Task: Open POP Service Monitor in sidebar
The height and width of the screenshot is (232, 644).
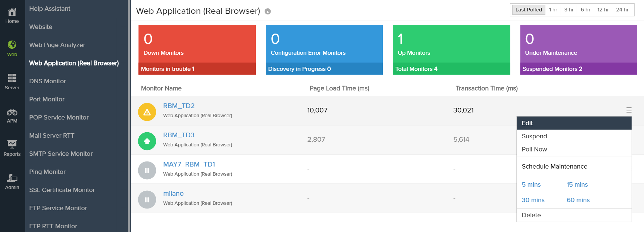Action: coord(59,118)
